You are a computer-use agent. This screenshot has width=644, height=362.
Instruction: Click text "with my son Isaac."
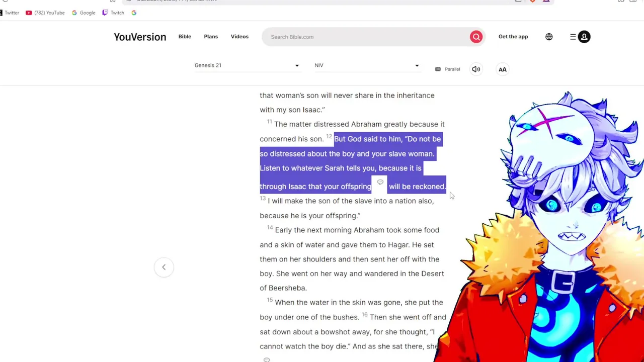(x=292, y=110)
